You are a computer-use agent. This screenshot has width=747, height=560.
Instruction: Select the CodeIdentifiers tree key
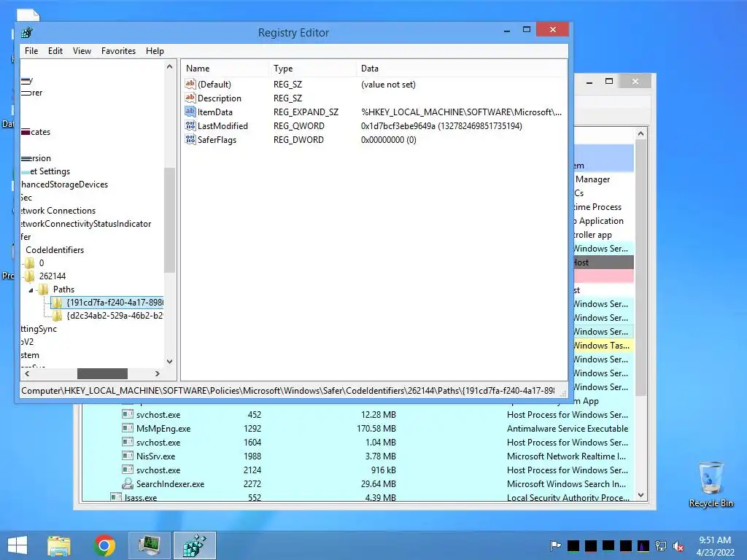[55, 250]
